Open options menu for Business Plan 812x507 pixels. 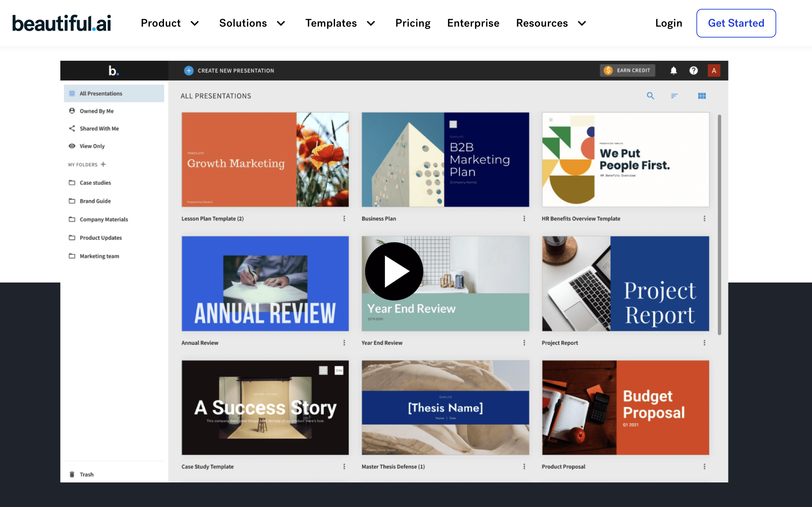(524, 218)
